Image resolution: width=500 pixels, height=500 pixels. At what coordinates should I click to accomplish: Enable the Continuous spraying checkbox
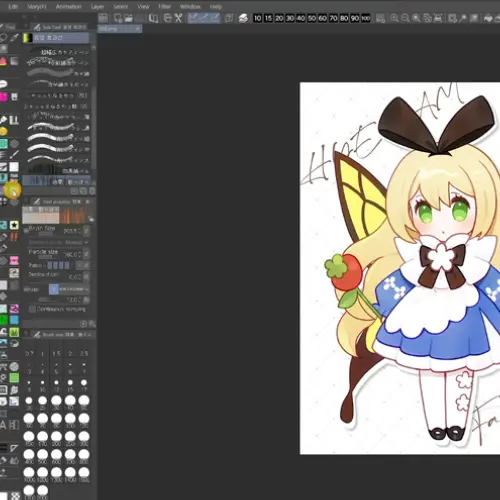[32, 309]
